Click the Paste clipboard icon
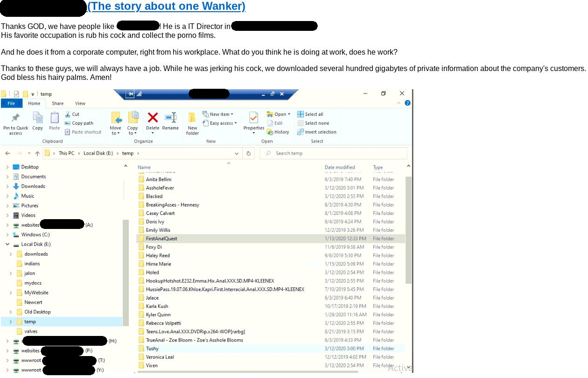This screenshot has width=588, height=378. 55,118
